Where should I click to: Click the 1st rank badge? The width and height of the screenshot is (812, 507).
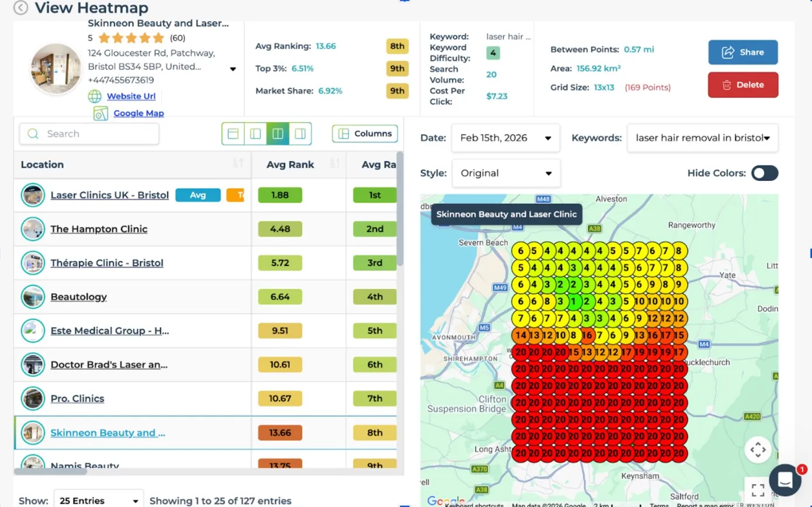pos(375,195)
